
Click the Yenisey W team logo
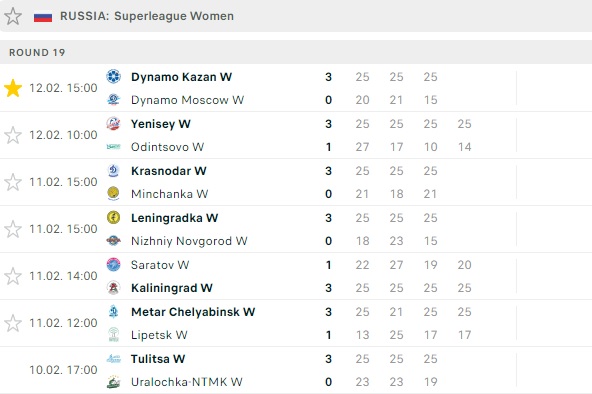coord(113,123)
